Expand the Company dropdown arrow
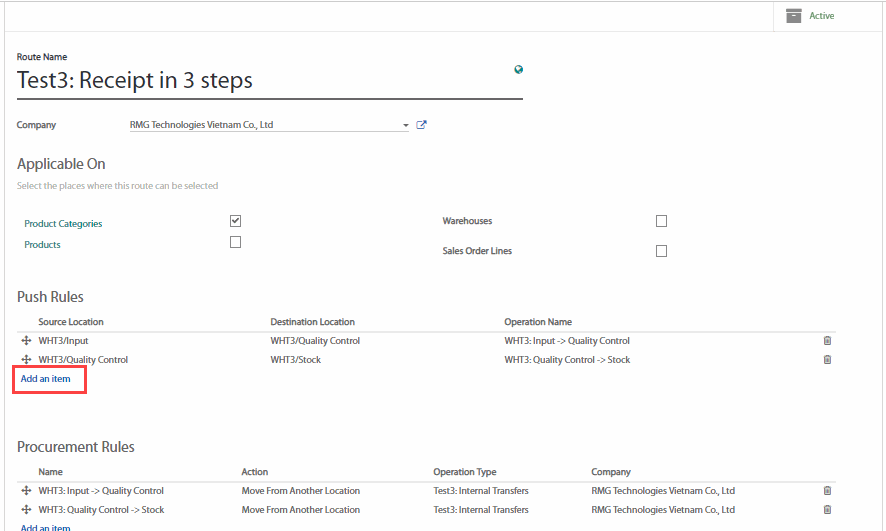The width and height of the screenshot is (886, 531). coord(405,126)
